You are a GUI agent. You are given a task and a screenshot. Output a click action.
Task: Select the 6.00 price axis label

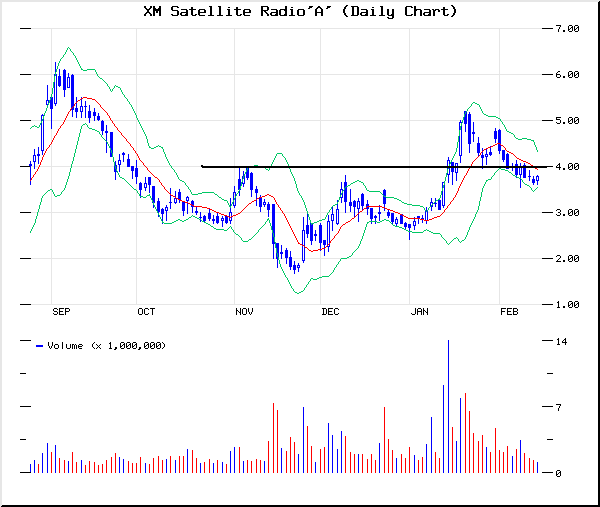coord(567,75)
